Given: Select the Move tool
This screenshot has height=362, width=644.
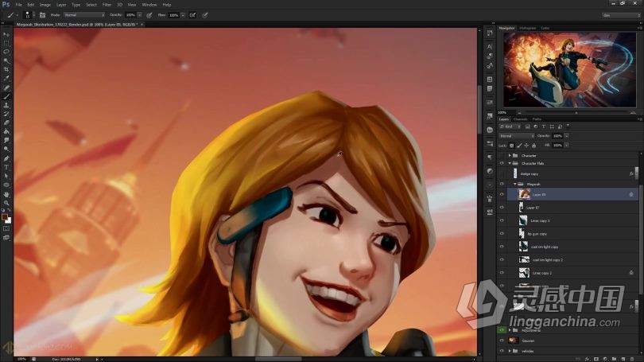Looking at the screenshot, I should pos(6,34).
